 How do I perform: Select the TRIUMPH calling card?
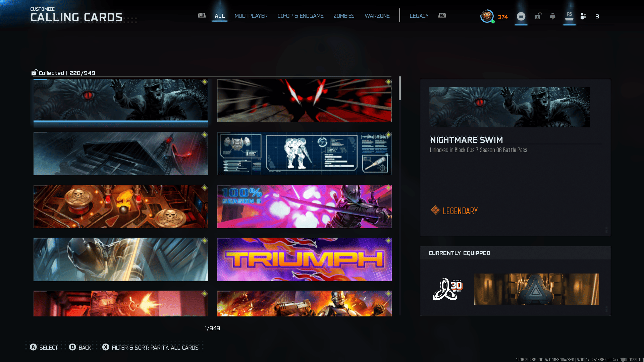coord(305,259)
